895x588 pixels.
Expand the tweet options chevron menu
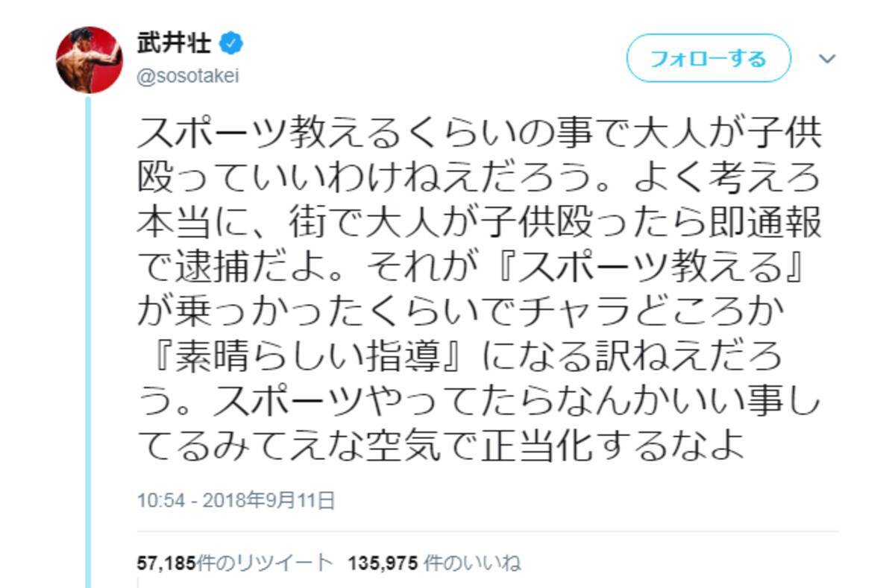[x=827, y=59]
